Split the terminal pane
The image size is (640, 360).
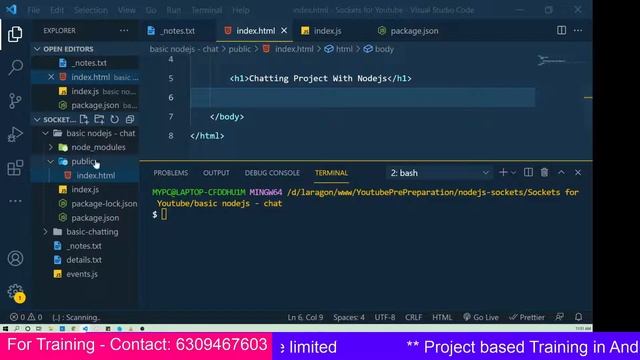(x=528, y=173)
